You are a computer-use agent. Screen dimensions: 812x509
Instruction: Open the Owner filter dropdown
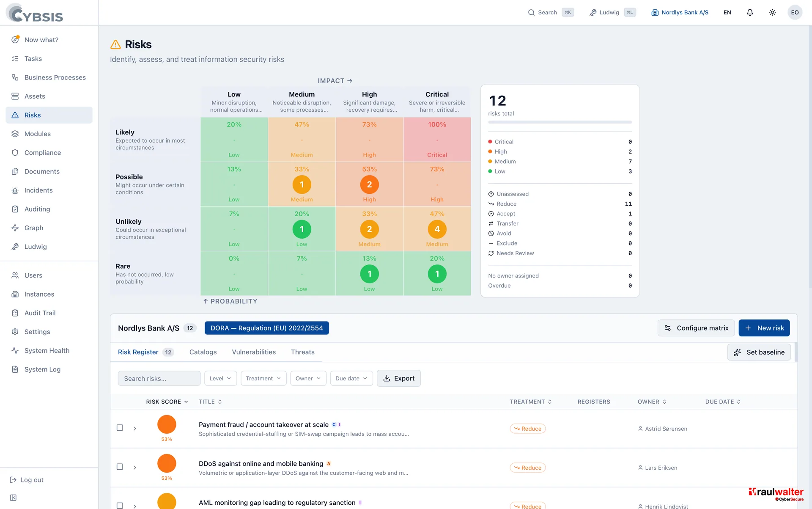[308, 378]
